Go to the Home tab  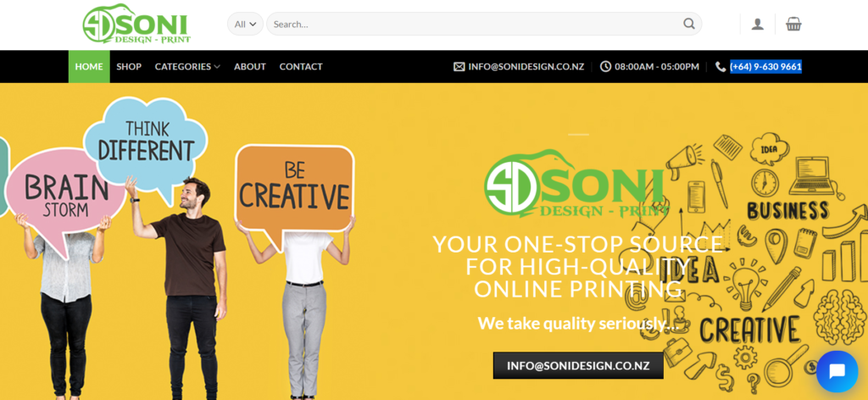(x=89, y=66)
